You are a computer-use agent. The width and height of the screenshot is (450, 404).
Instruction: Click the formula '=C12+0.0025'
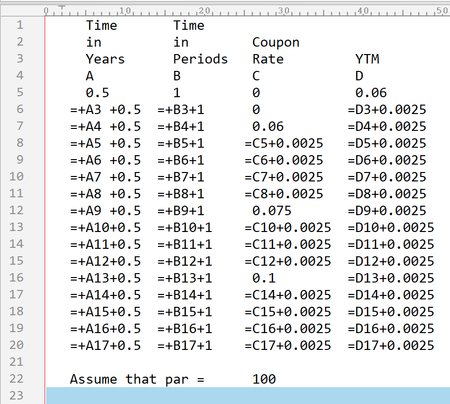tap(288, 261)
